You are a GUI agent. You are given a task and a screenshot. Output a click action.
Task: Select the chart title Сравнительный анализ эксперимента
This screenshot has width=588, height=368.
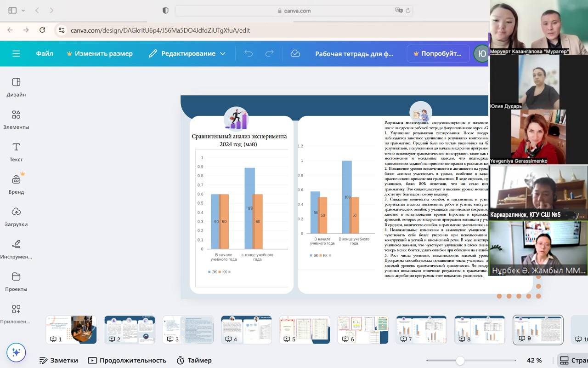(239, 140)
